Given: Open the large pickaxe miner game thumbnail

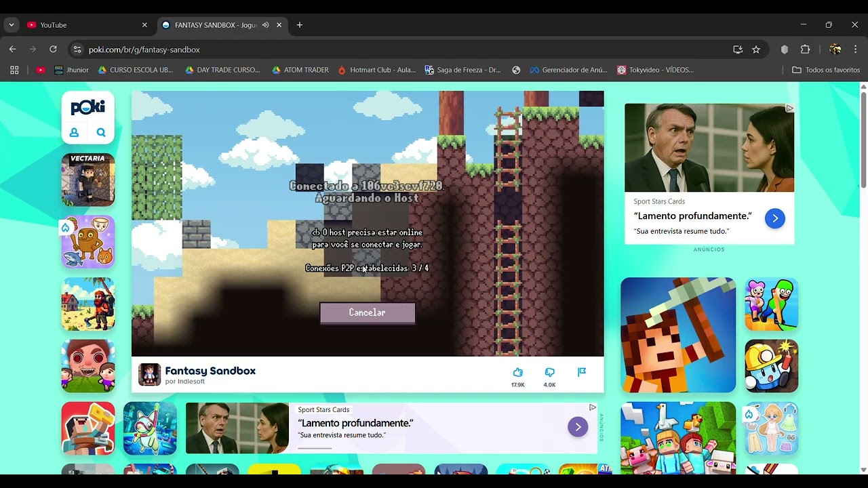Looking at the screenshot, I should pyautogui.click(x=678, y=335).
